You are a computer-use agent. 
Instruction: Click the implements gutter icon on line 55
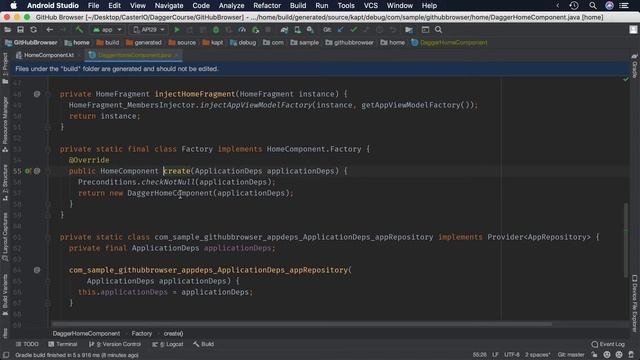[28, 171]
